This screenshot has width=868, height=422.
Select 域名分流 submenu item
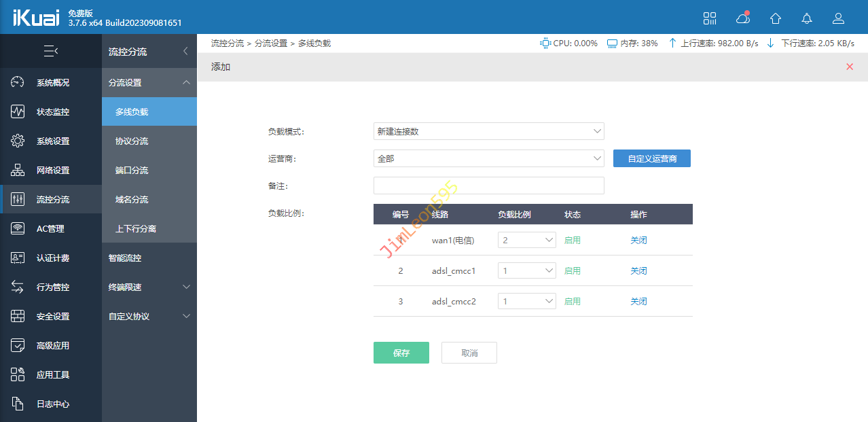click(132, 200)
